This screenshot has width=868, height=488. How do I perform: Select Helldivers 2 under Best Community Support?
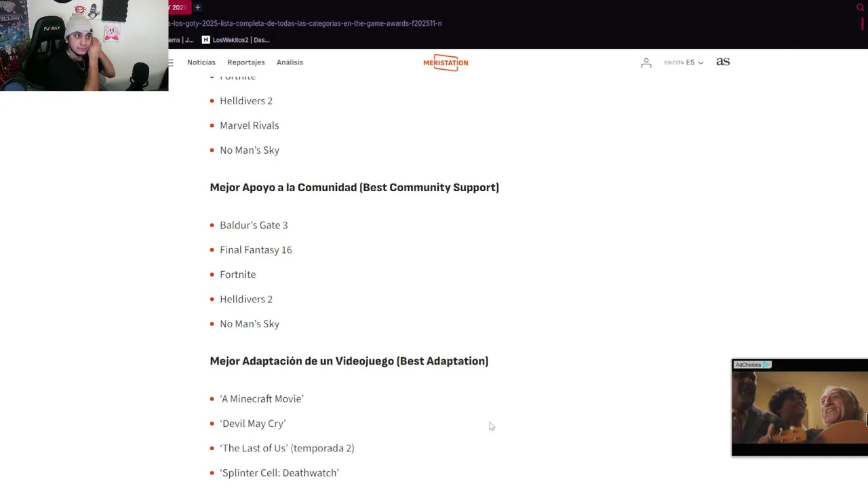[x=246, y=299]
